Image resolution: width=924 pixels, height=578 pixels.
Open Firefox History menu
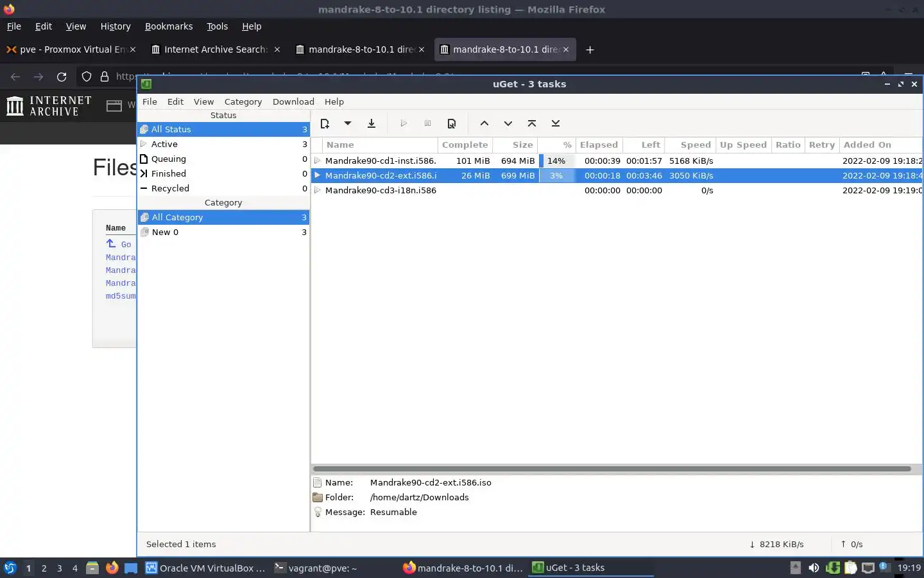(116, 26)
